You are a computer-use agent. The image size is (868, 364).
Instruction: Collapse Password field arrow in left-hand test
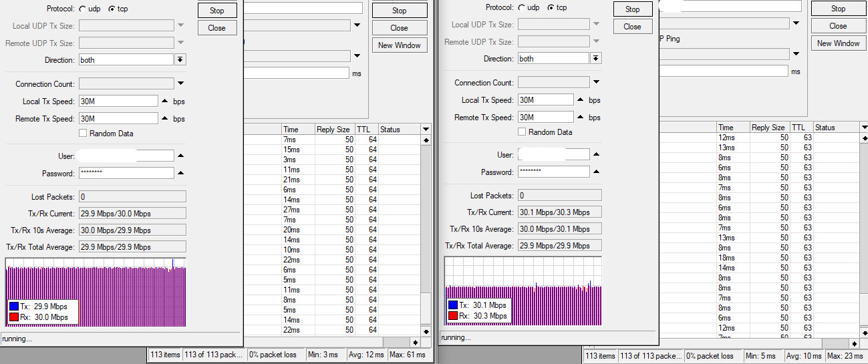[180, 174]
